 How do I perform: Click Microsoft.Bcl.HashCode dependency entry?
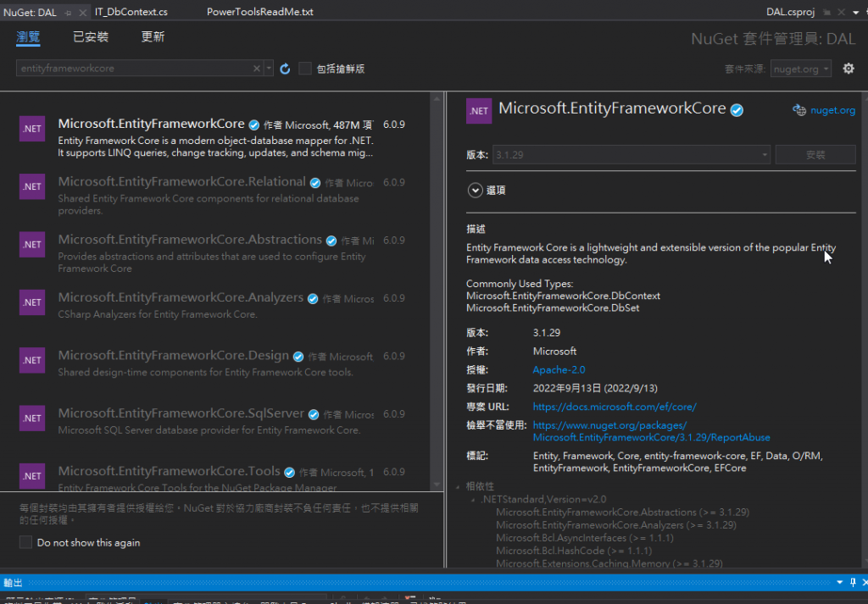pyautogui.click(x=574, y=551)
